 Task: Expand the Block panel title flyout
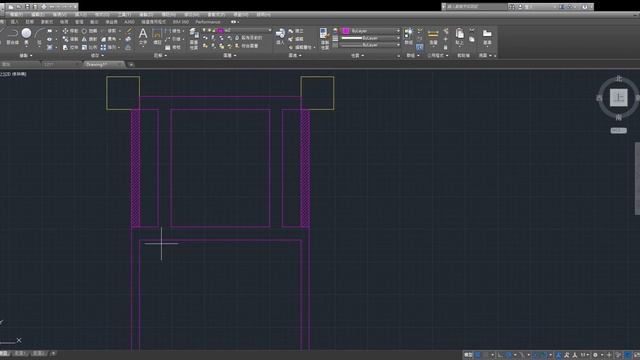tap(295, 56)
